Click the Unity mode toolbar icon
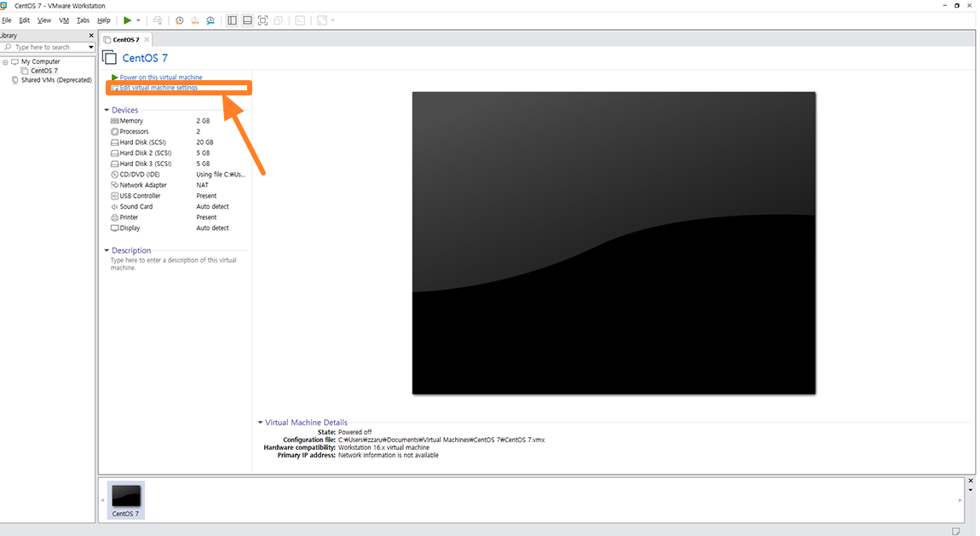This screenshot has width=980, height=536. pos(278,20)
